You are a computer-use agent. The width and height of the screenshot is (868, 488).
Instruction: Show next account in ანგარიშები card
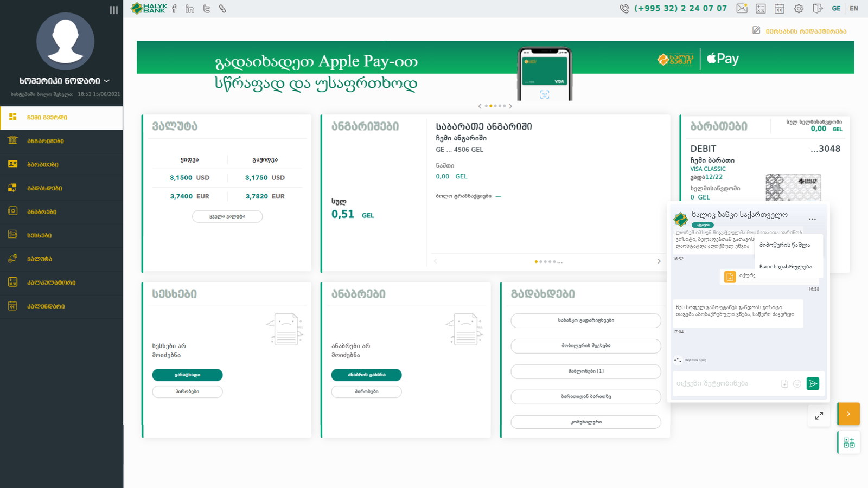(659, 261)
